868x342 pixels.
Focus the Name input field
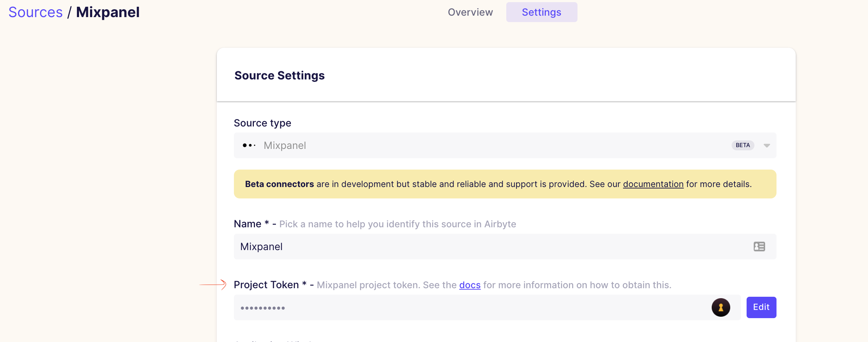505,247
